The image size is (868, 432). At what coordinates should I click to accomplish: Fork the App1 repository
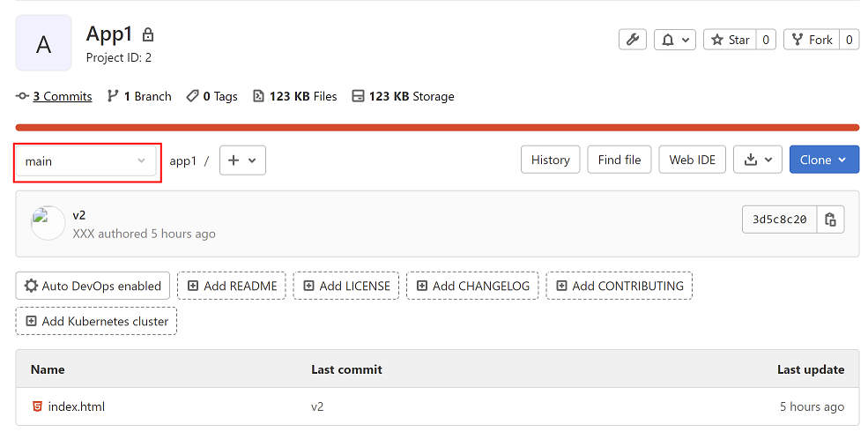pyautogui.click(x=812, y=40)
